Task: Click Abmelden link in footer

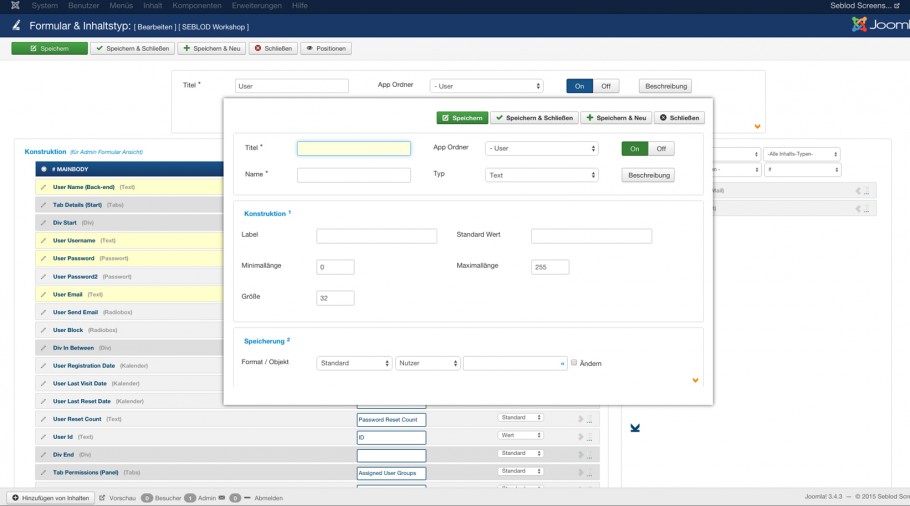Action: coord(268,498)
